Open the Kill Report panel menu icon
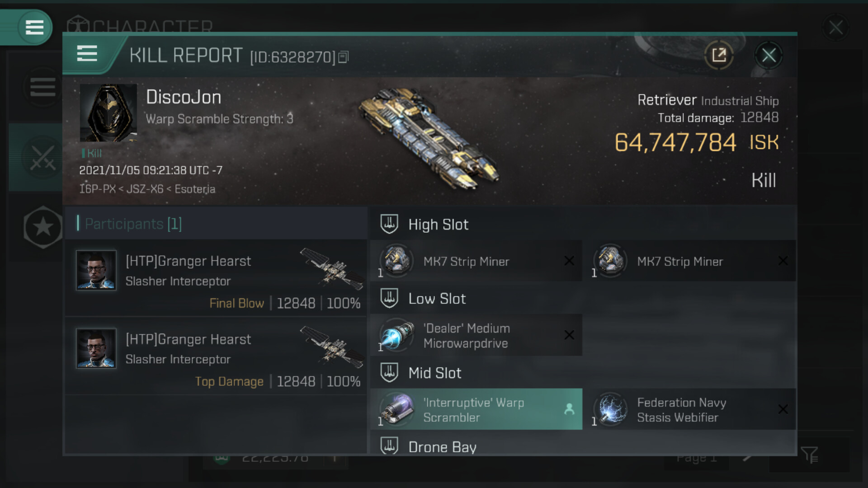The height and width of the screenshot is (488, 868). tap(87, 54)
